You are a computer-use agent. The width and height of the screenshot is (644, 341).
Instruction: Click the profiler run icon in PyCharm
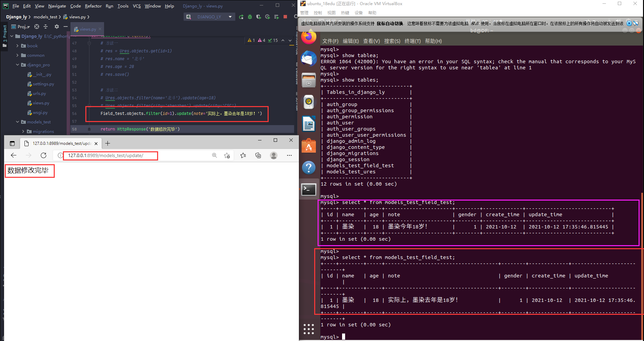coord(268,17)
